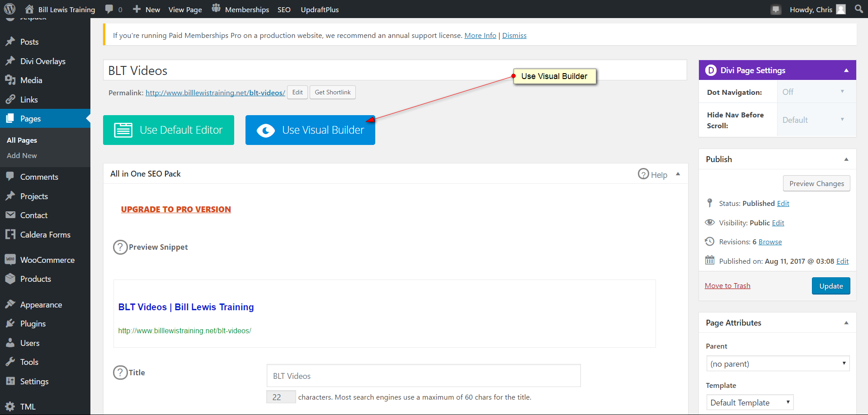Screen dimensions: 868x415
Task: Click the Caldera Forms icon
Action: coord(10,234)
